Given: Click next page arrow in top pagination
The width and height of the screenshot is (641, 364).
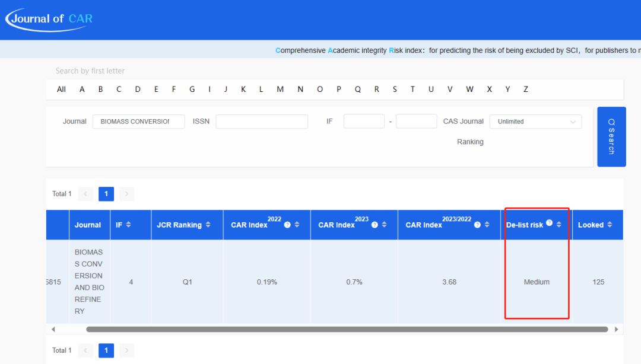Looking at the screenshot, I should point(127,194).
